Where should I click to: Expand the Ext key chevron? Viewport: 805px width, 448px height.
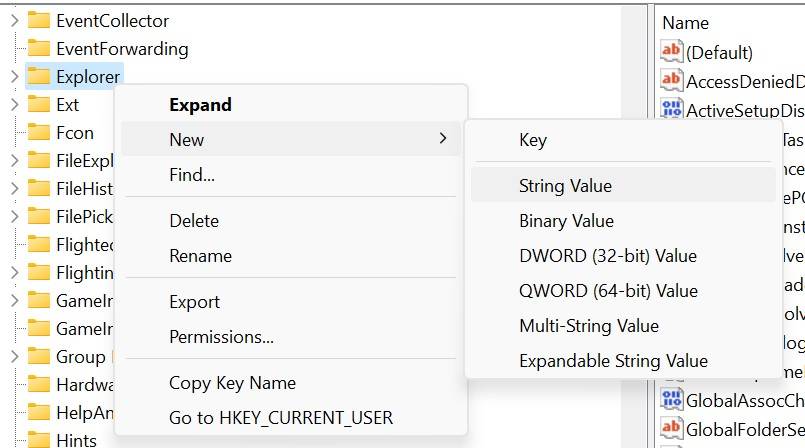(x=14, y=105)
